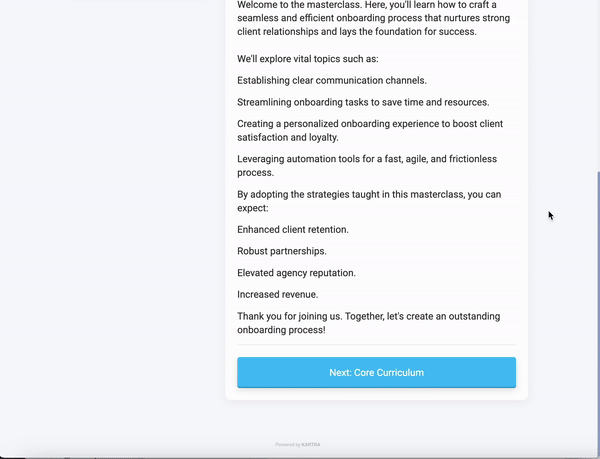Click the Next: Core Curriculum button

[376, 372]
